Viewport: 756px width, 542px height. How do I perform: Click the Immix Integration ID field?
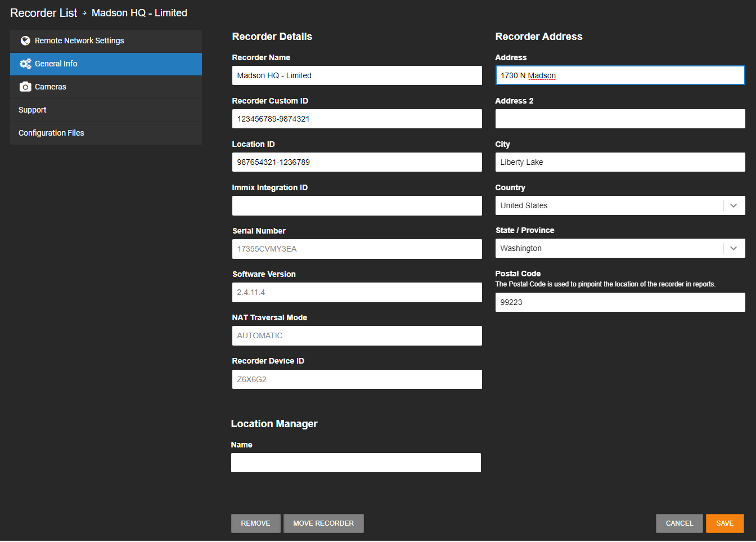357,205
